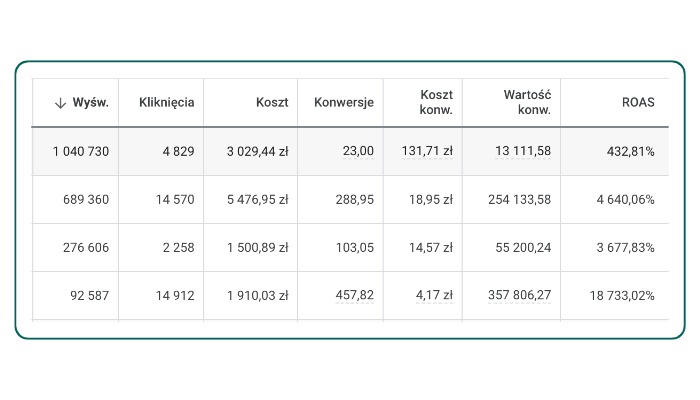
Task: Sort table by ROAS column
Action: [638, 102]
